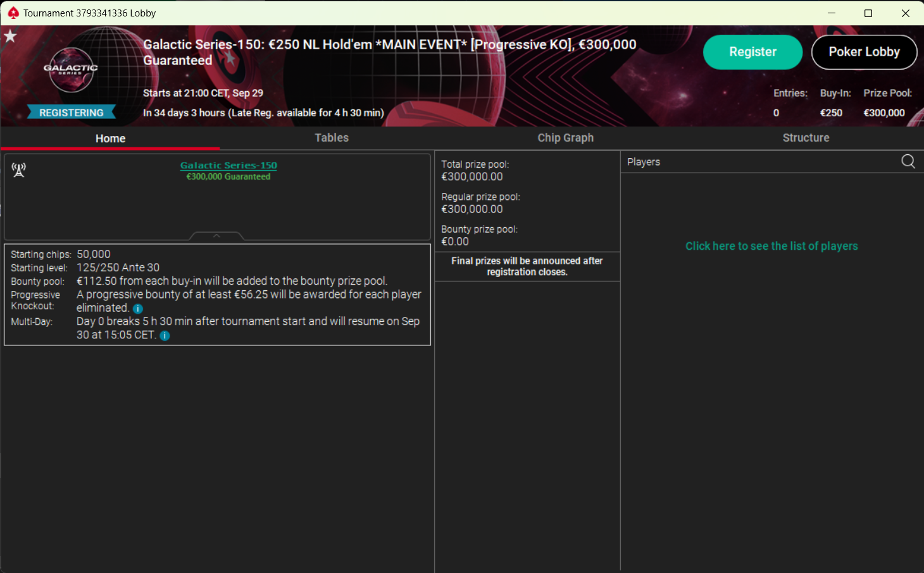Image resolution: width=924 pixels, height=573 pixels.
Task: Click 'Final prizes will be announced' notice
Action: pos(527,266)
